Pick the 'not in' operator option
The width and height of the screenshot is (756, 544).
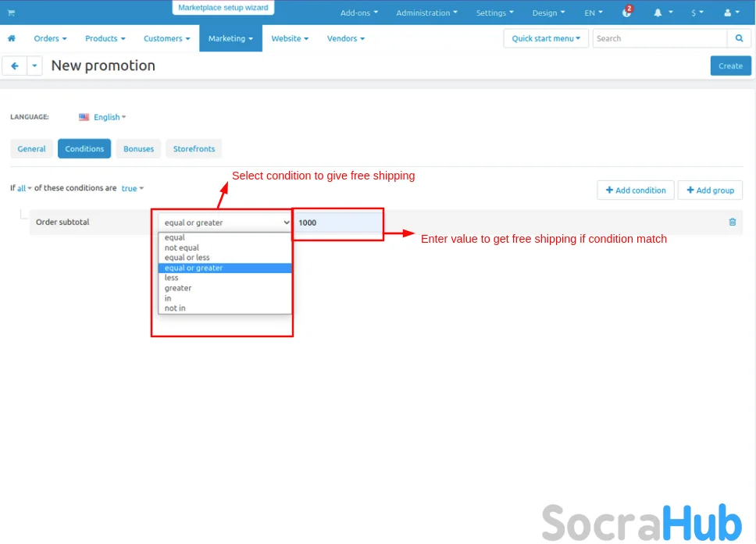[175, 308]
